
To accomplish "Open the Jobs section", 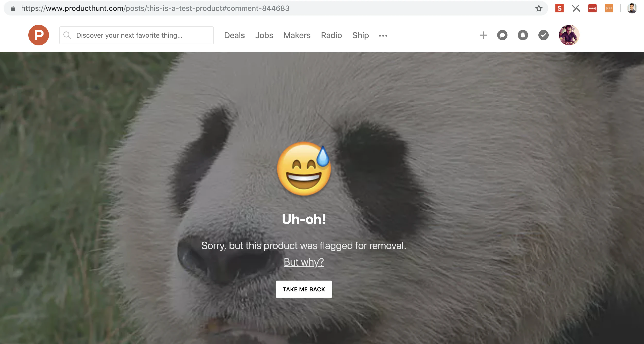I will 264,35.
